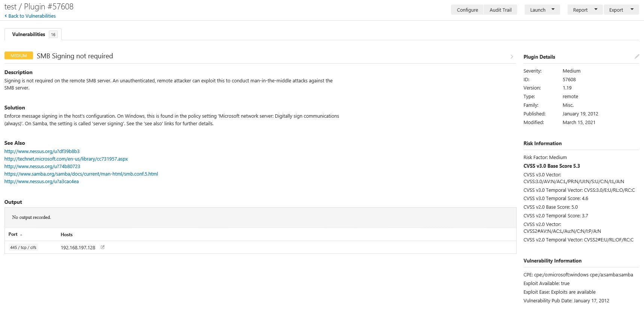
Task: Click the next vulnerability chevron arrow
Action: coord(511,56)
